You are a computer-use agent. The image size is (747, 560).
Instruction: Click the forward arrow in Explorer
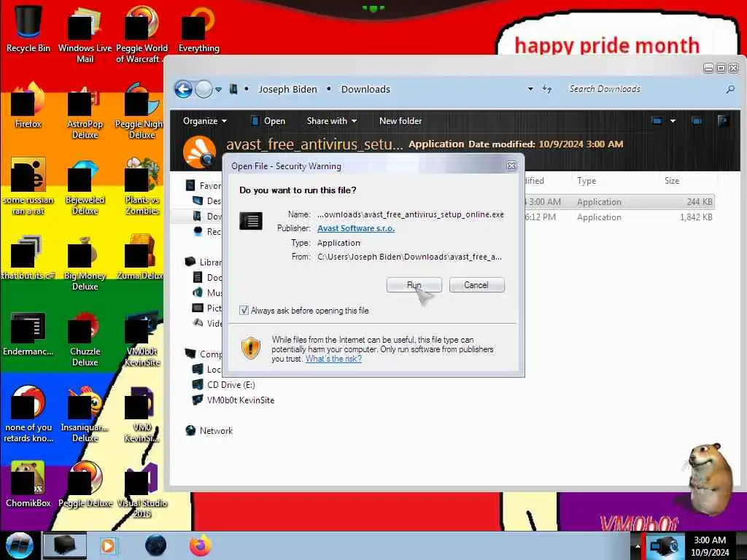point(204,89)
